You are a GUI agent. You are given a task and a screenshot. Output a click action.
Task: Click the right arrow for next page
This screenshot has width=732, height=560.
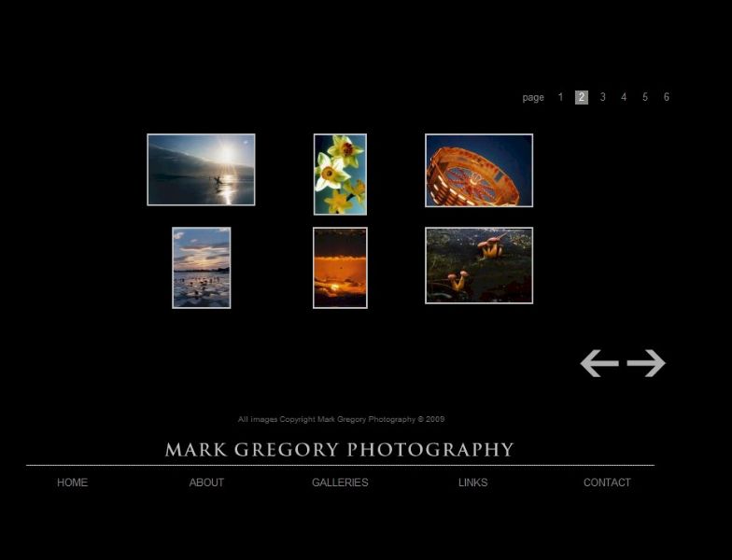(646, 363)
